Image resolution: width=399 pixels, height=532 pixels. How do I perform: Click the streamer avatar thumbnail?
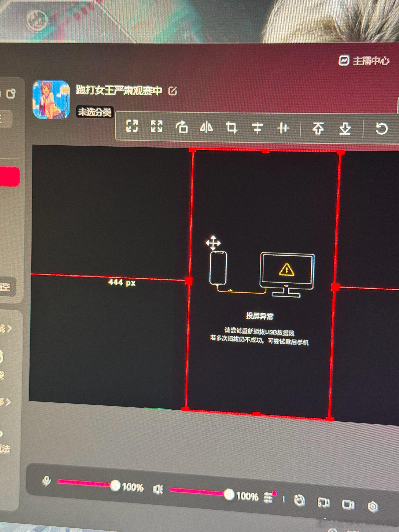51,100
